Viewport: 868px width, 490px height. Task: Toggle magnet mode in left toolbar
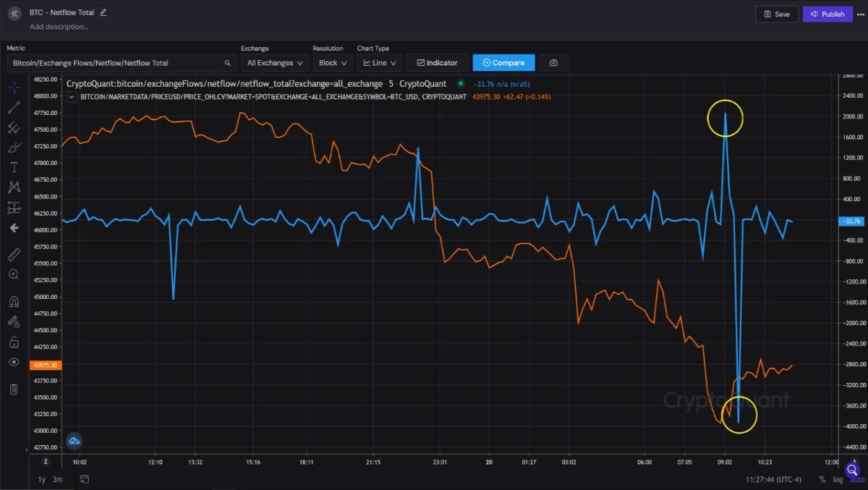click(14, 302)
